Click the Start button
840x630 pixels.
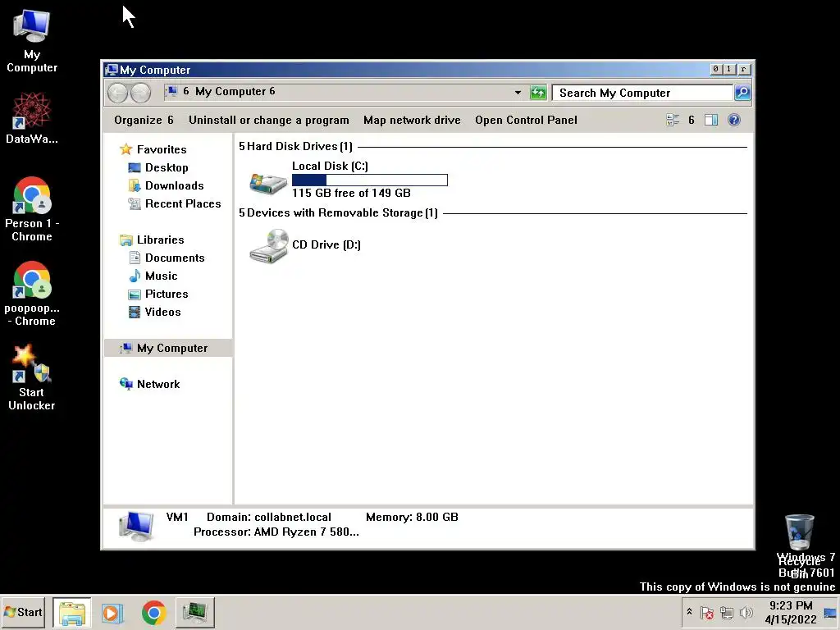pos(23,612)
